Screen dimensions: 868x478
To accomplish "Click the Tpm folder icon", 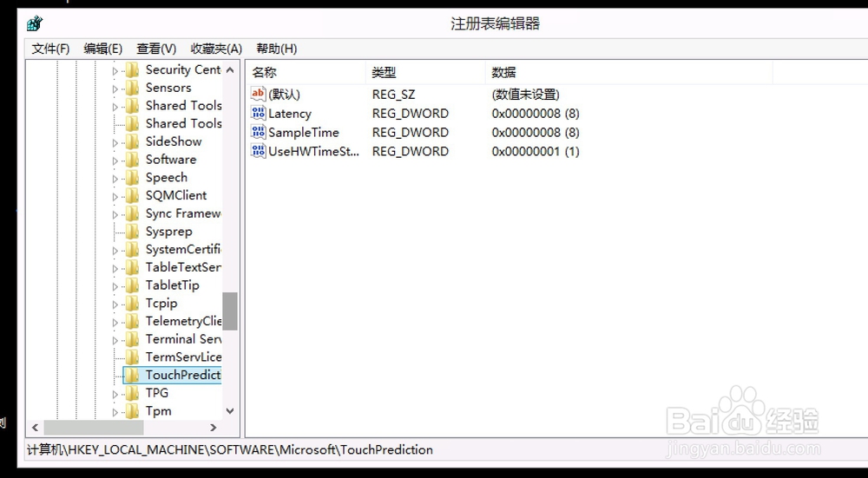I will (132, 411).
